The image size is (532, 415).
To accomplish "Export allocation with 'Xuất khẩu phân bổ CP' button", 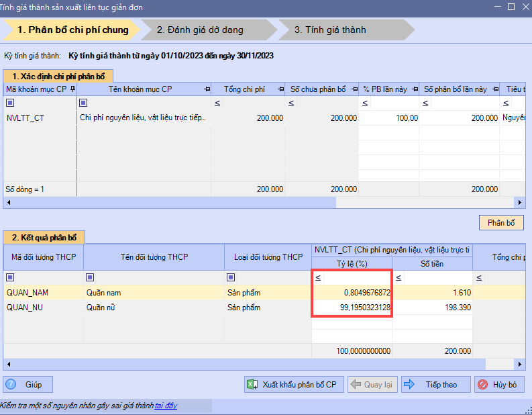I will click(x=294, y=385).
